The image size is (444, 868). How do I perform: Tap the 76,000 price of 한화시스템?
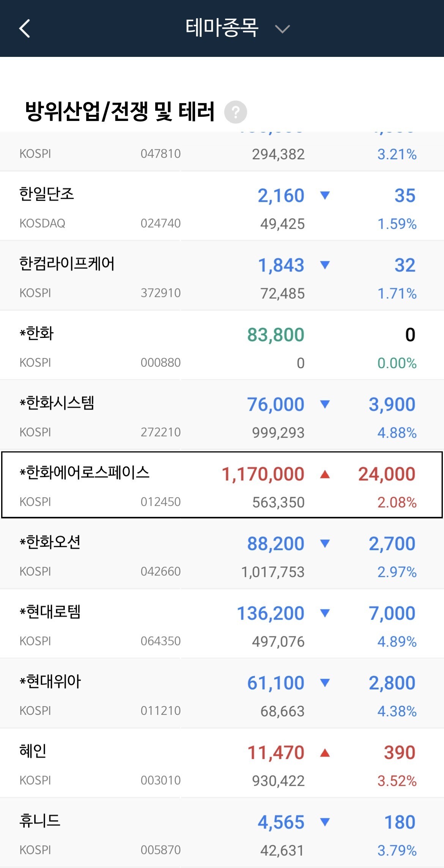[x=276, y=405]
